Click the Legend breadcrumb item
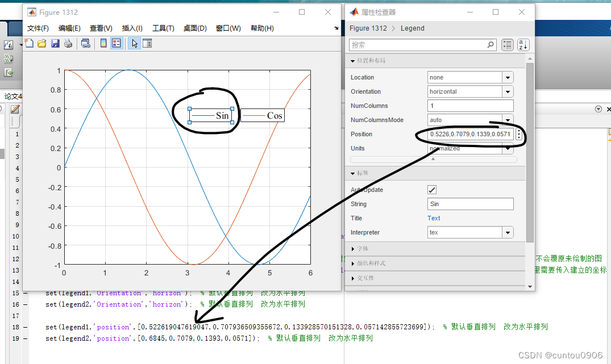611x364 pixels. pyautogui.click(x=412, y=28)
